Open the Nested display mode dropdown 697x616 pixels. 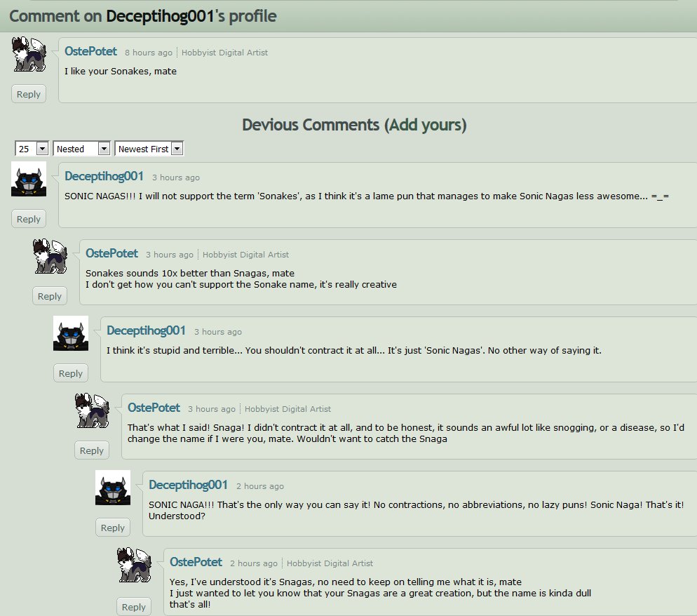81,149
